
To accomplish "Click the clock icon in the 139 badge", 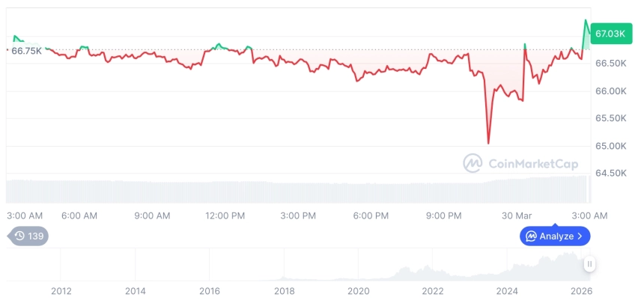I will [x=19, y=236].
